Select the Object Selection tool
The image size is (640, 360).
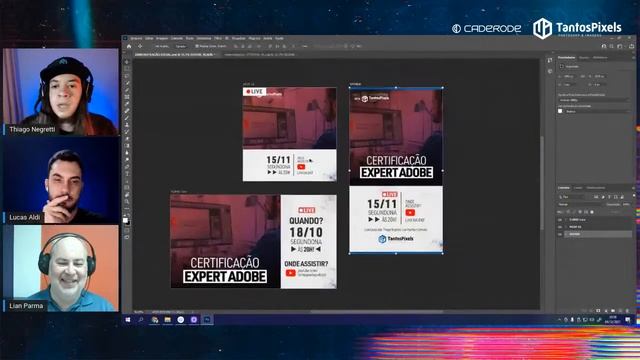click(x=127, y=83)
